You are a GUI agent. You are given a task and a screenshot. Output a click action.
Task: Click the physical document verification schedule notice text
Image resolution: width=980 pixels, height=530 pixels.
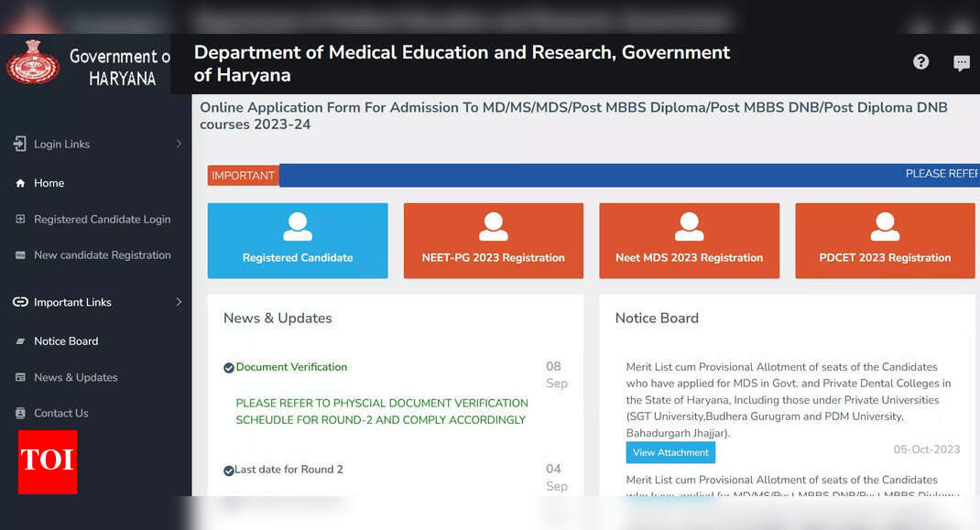(x=382, y=411)
